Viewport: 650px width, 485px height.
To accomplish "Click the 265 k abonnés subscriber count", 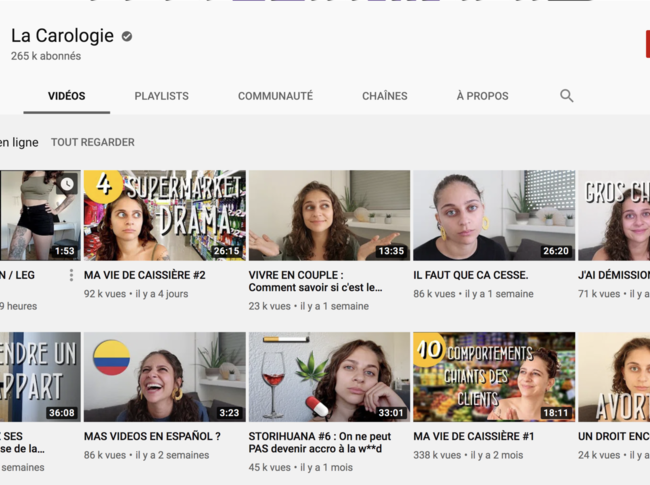I will click(46, 56).
